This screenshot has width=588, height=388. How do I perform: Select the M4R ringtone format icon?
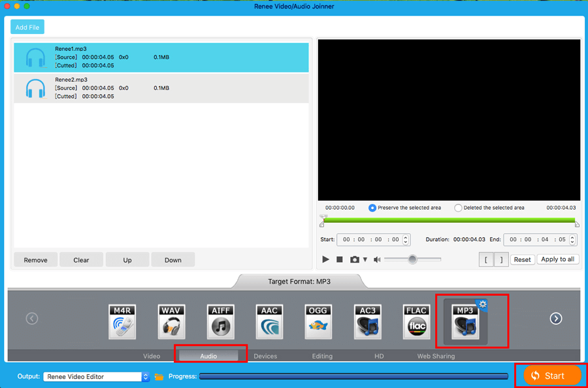point(122,321)
